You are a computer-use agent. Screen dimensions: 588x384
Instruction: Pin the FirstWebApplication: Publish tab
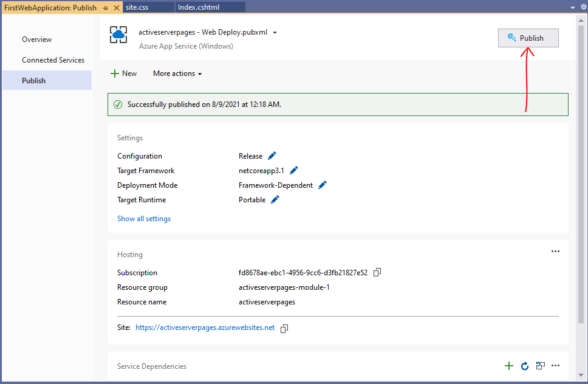tap(105, 8)
